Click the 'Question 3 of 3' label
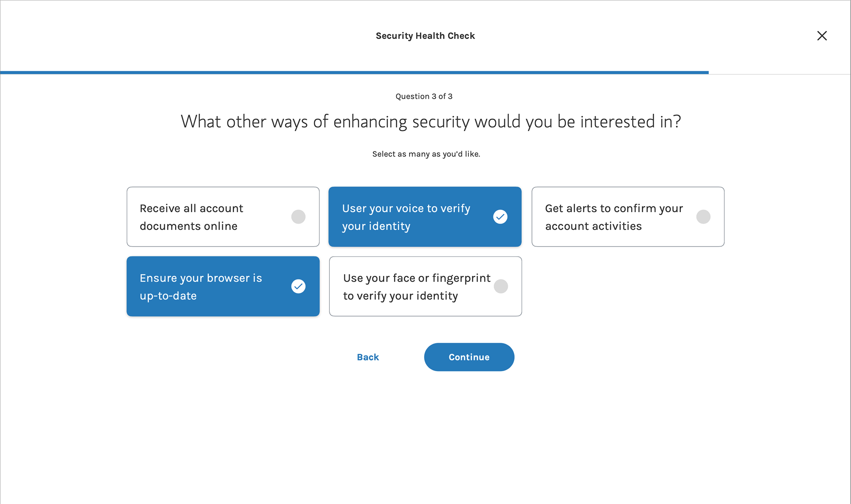 point(424,96)
